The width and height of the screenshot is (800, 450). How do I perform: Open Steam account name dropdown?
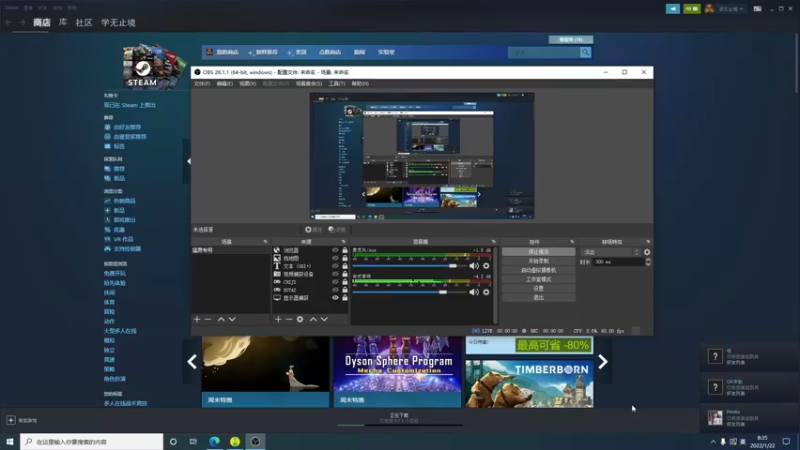[731, 9]
